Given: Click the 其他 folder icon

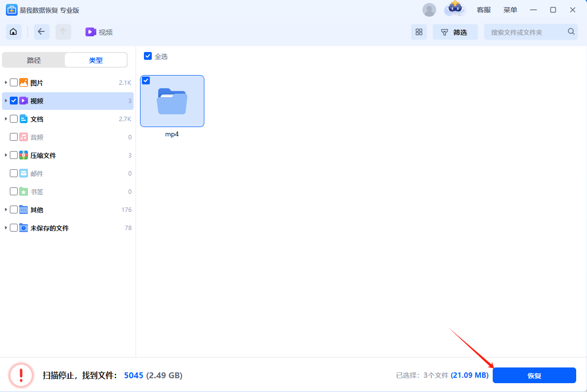Looking at the screenshot, I should tap(24, 209).
